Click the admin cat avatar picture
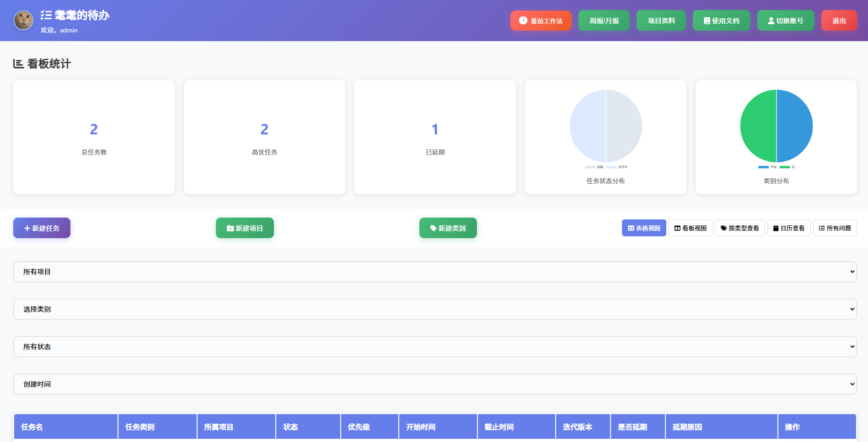This screenshot has width=868, height=442. [x=23, y=21]
